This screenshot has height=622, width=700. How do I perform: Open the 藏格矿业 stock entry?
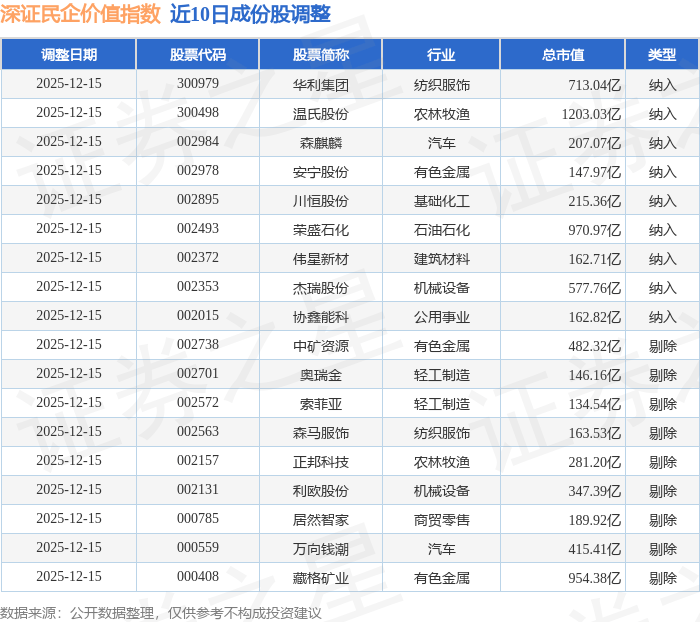321,577
